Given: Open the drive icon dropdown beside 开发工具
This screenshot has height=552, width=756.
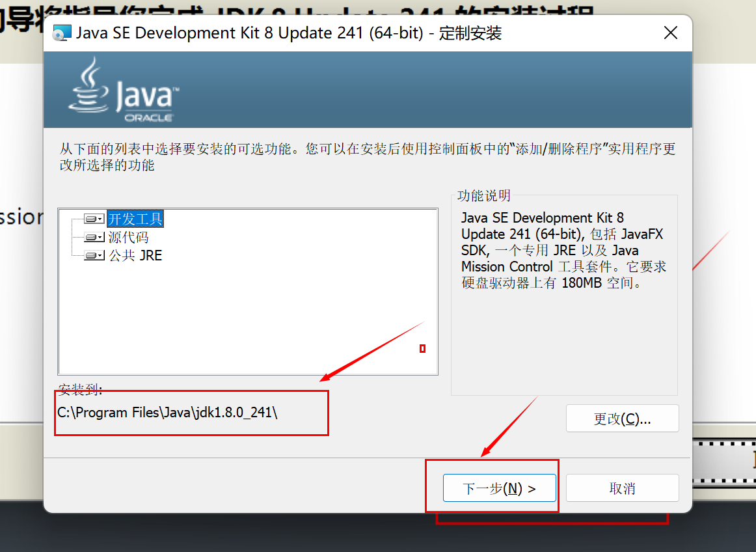Looking at the screenshot, I should click(x=94, y=219).
